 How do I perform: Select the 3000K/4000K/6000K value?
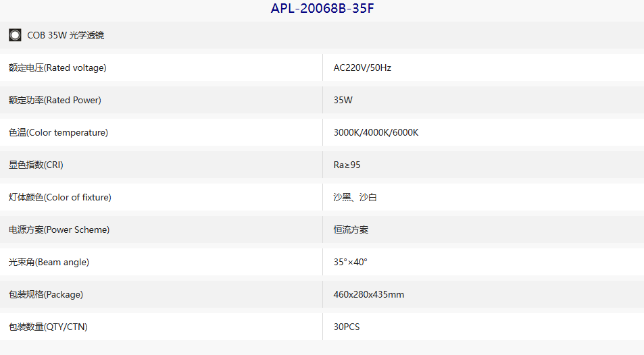[376, 132]
